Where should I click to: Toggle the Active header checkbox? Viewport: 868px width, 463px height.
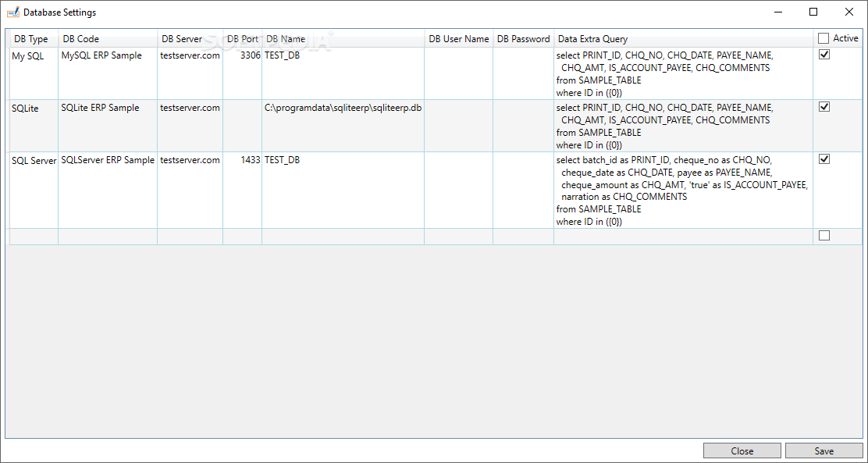coord(824,38)
